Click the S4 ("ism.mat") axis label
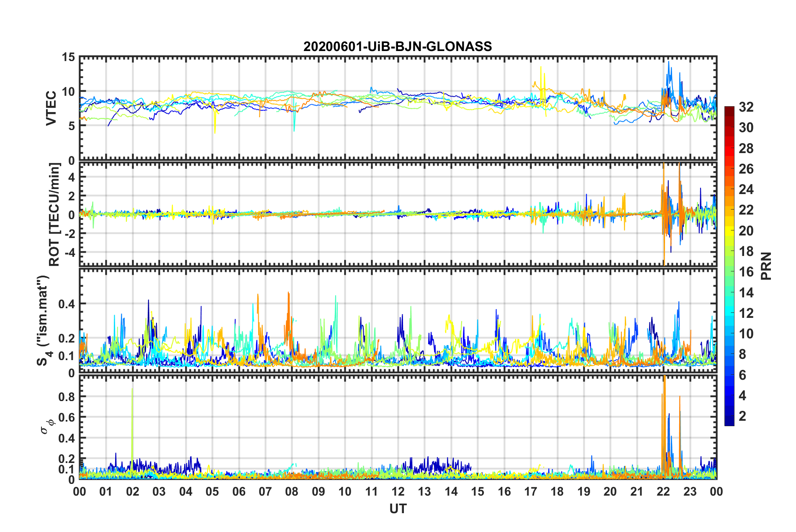 pos(44,321)
